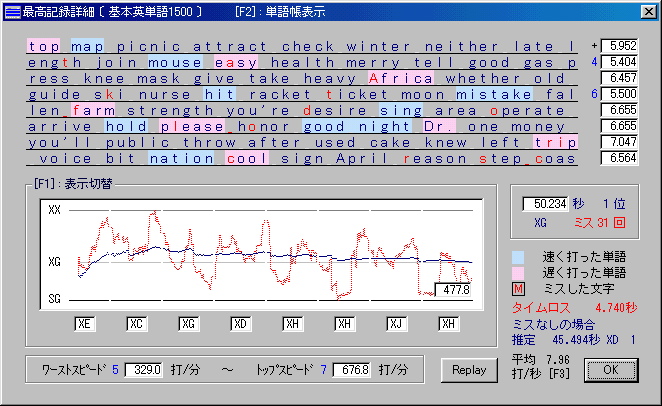Click the 50.234 total time field
Image resolution: width=662 pixels, height=406 pixels.
click(x=545, y=204)
